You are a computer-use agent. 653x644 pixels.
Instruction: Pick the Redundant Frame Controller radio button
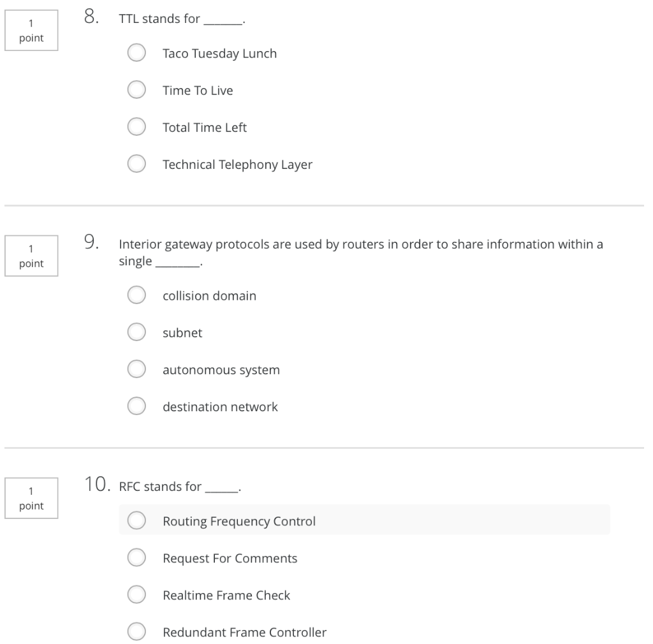(136, 632)
